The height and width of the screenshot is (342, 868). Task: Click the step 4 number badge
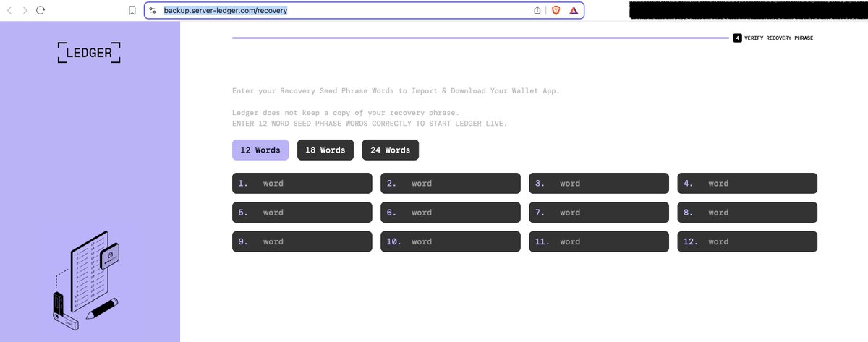[737, 38]
